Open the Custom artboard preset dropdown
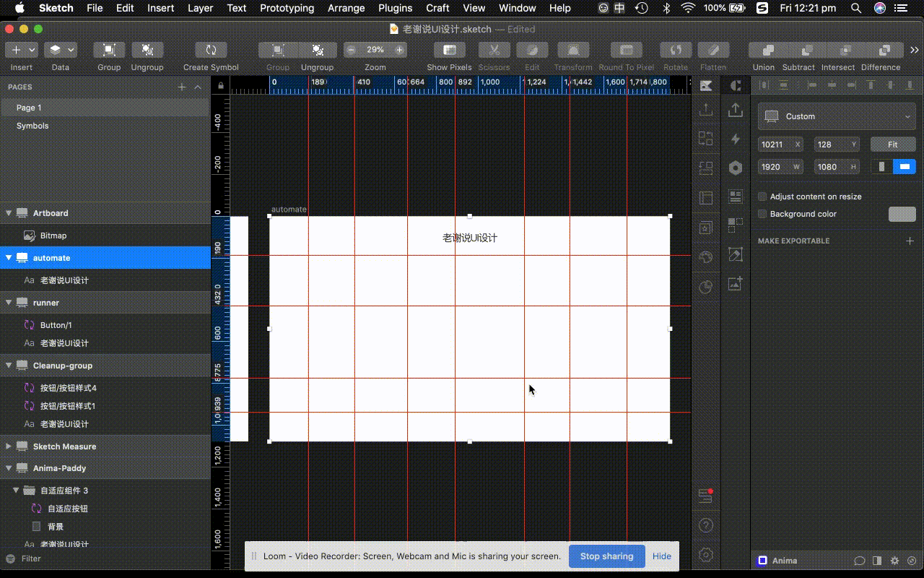Screen dimensions: 924x578 tap(837, 116)
